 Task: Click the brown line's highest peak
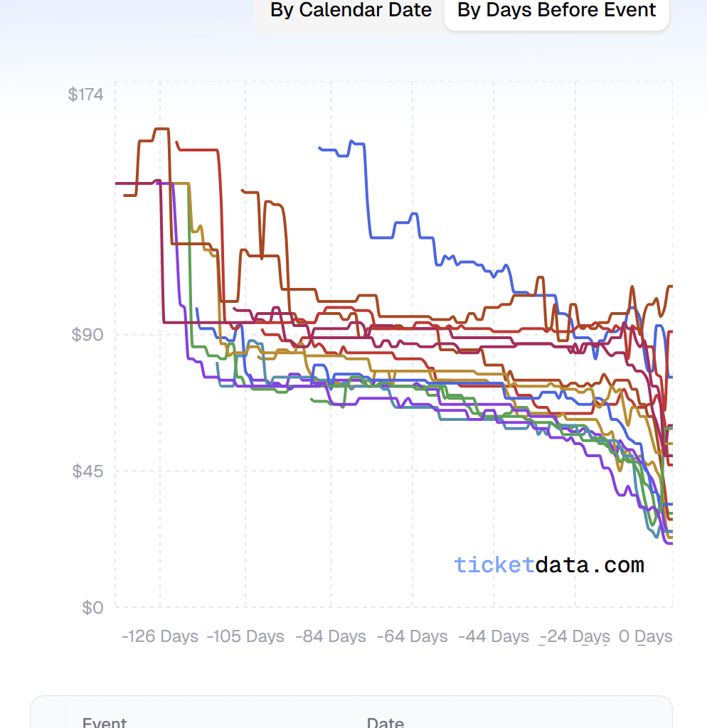[x=161, y=129]
